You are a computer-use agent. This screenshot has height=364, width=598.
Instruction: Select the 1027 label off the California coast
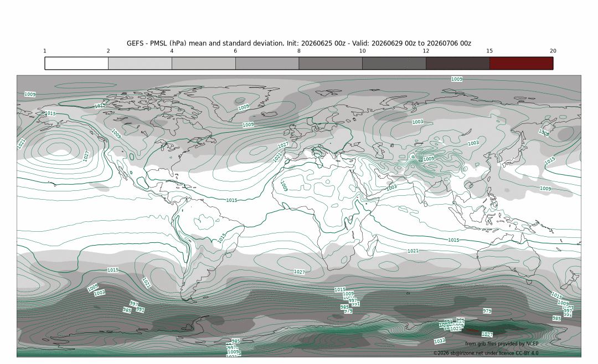point(86,156)
